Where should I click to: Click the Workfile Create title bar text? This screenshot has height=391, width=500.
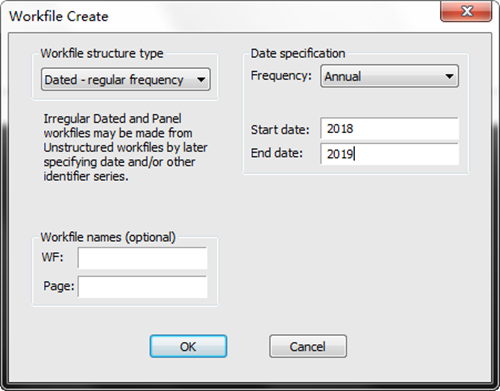click(x=59, y=16)
